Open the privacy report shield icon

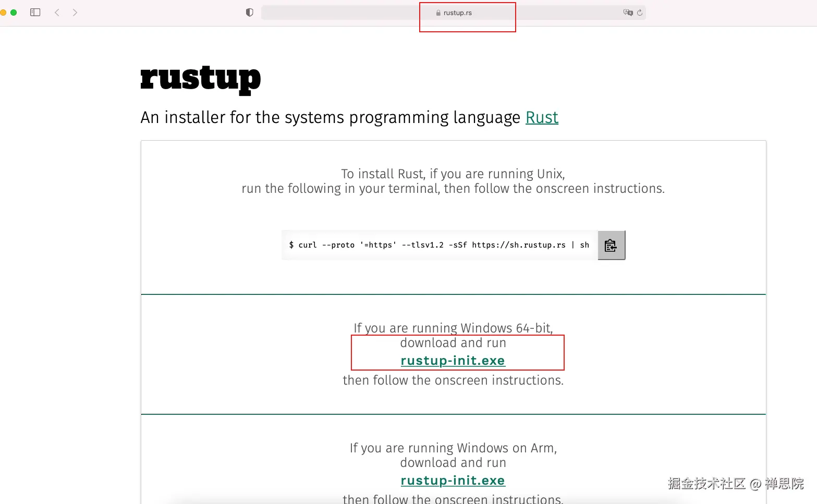(250, 13)
